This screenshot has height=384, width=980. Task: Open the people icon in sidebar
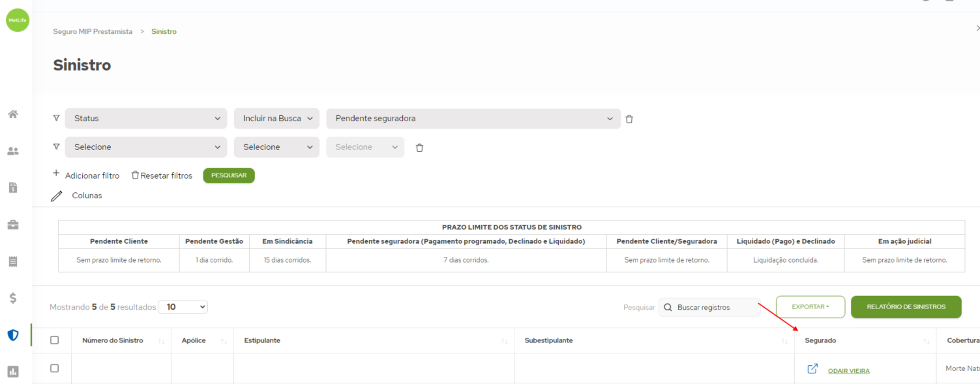click(x=13, y=151)
